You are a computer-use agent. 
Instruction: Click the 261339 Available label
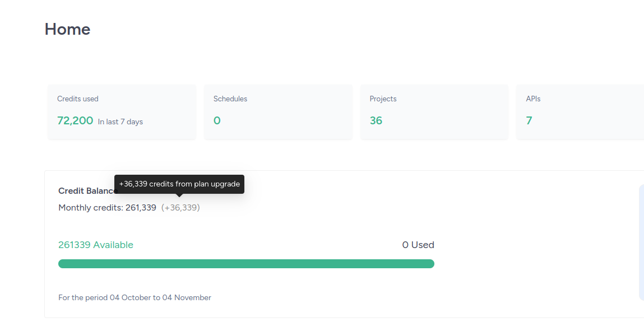coord(96,245)
